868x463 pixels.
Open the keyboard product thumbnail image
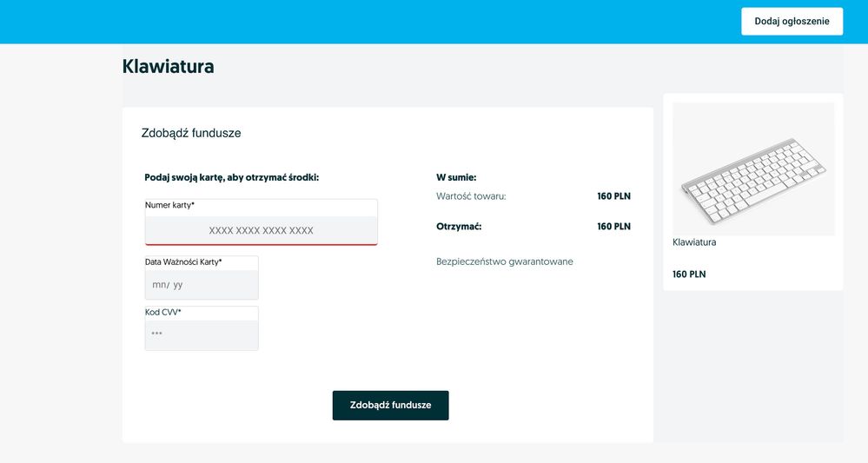coord(752,169)
